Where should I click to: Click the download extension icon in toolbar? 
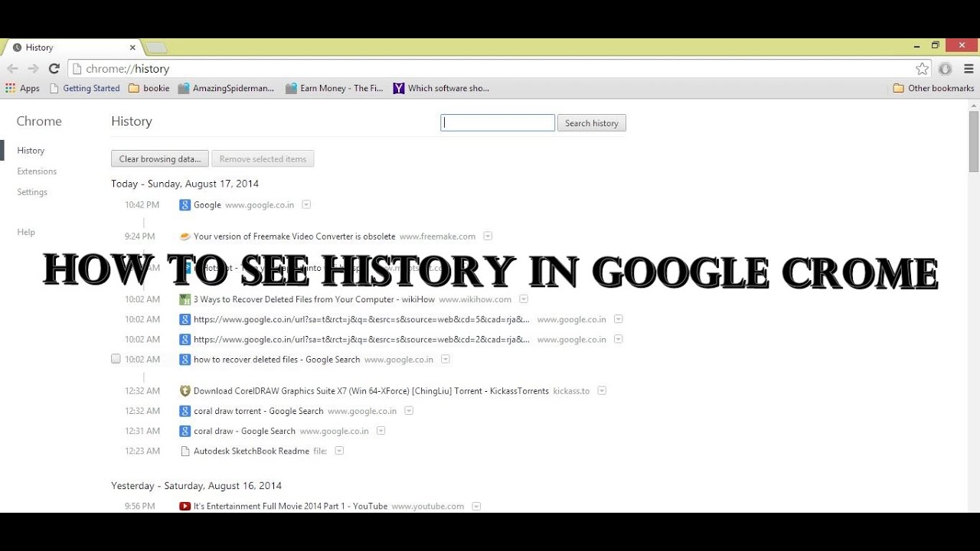pos(946,69)
